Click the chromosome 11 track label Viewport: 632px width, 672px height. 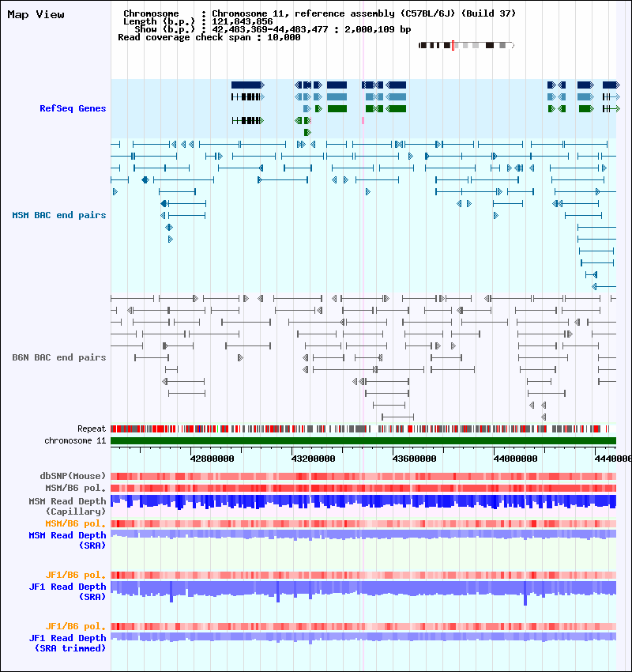[x=75, y=440]
